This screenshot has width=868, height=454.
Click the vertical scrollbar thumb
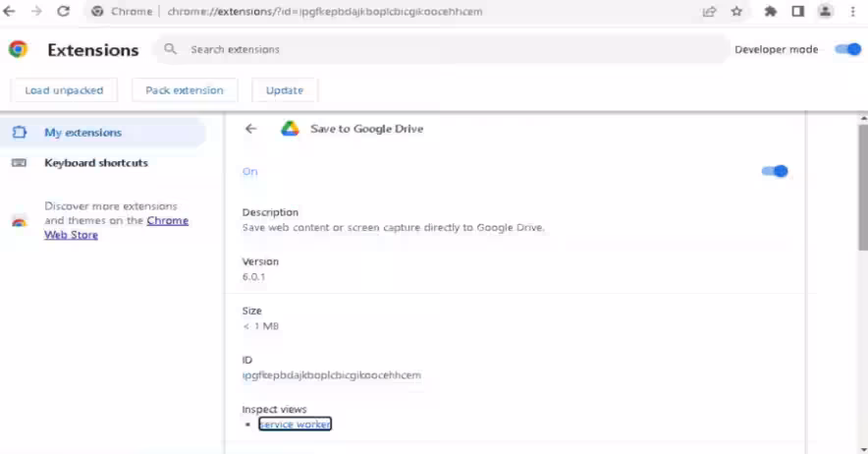tap(863, 187)
